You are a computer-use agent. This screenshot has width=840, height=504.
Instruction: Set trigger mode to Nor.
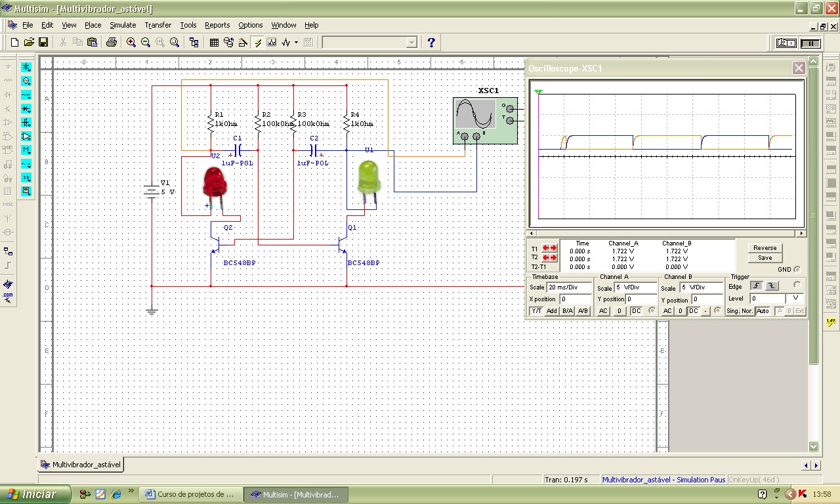pos(747,311)
